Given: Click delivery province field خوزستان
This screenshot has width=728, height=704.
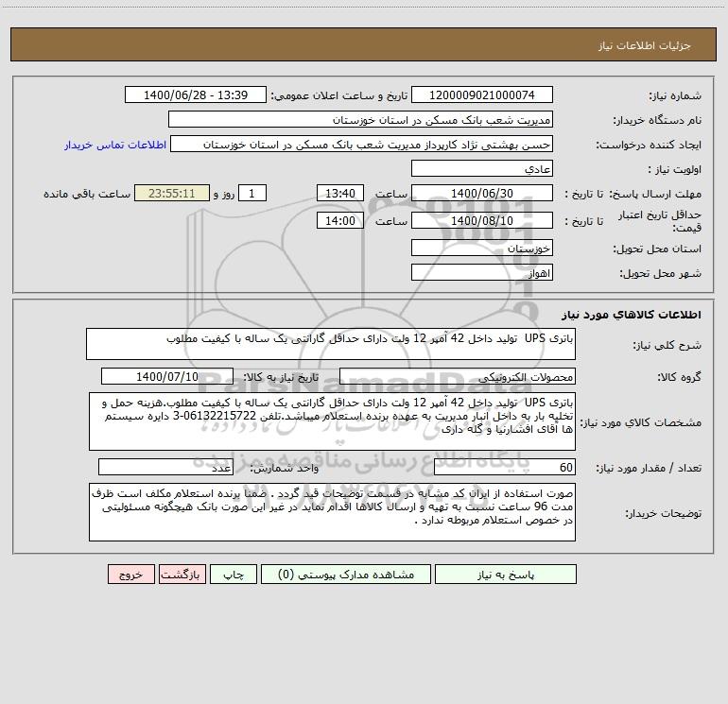Looking at the screenshot, I should (x=482, y=248).
